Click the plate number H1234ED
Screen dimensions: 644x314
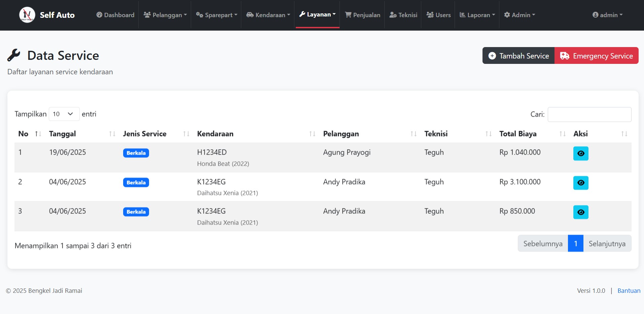pyautogui.click(x=212, y=152)
